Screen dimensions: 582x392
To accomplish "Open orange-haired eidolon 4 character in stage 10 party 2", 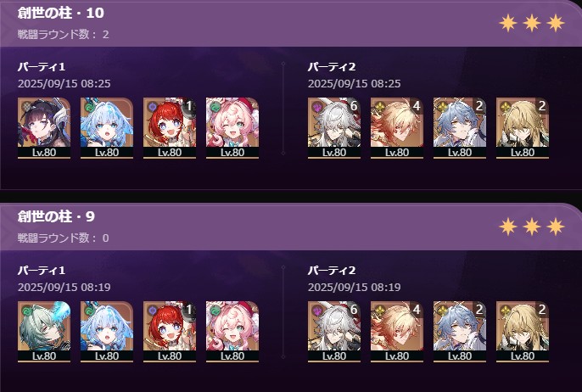I will 397,128.
